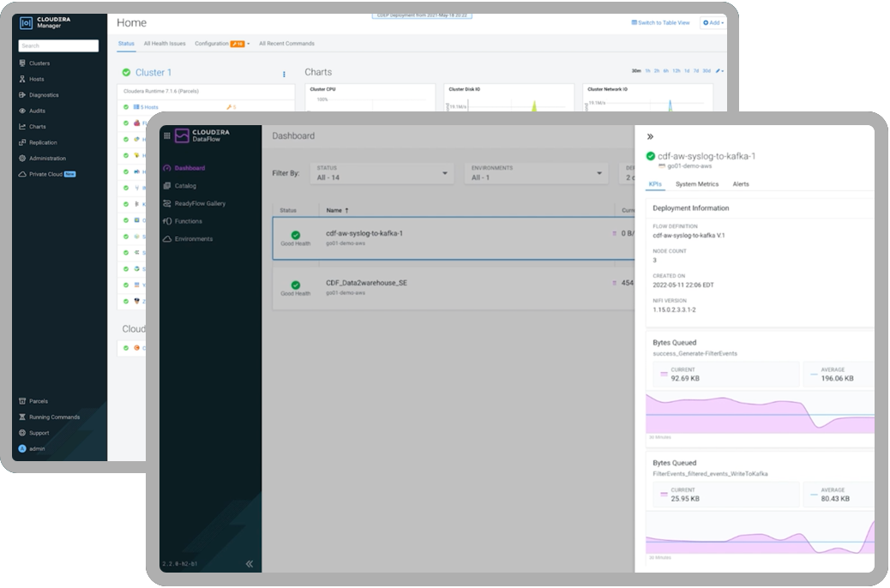This screenshot has height=588, width=890.
Task: Open the charts edit pencil dropdown
Action: [x=719, y=71]
